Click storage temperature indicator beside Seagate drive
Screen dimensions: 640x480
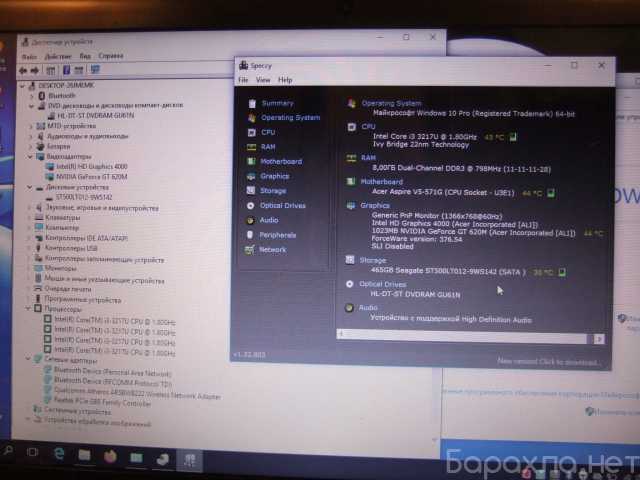pyautogui.click(x=562, y=271)
